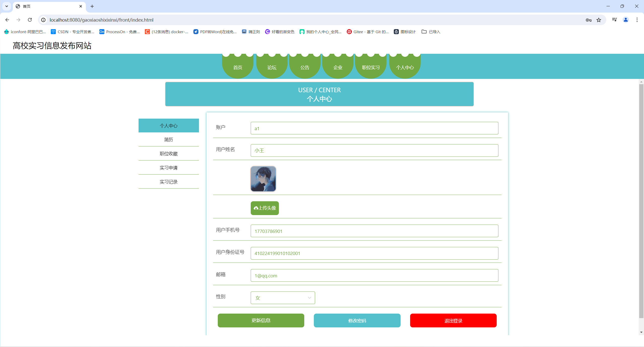644x347 pixels.
Task: Open the tab search dropdown arrow
Action: point(7,6)
